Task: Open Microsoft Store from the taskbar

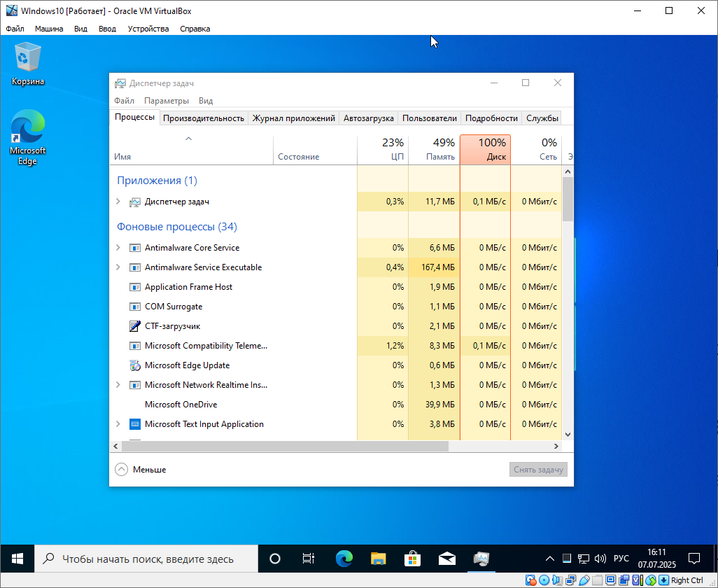Action: coord(413,559)
